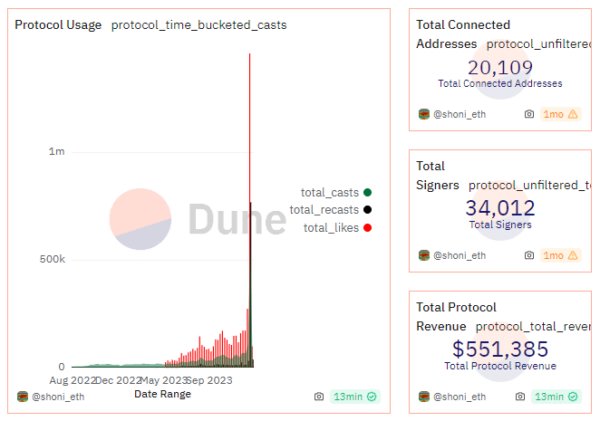Click shoni_eth avatar in Total Protocol Revenue panel

coord(424,397)
